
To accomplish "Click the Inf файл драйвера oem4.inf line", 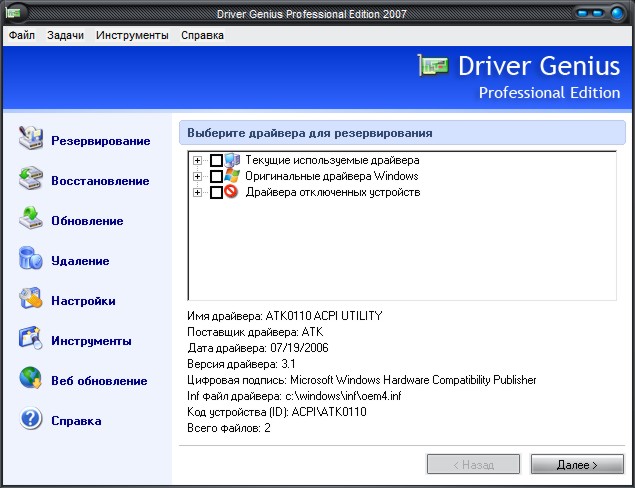I will (294, 396).
